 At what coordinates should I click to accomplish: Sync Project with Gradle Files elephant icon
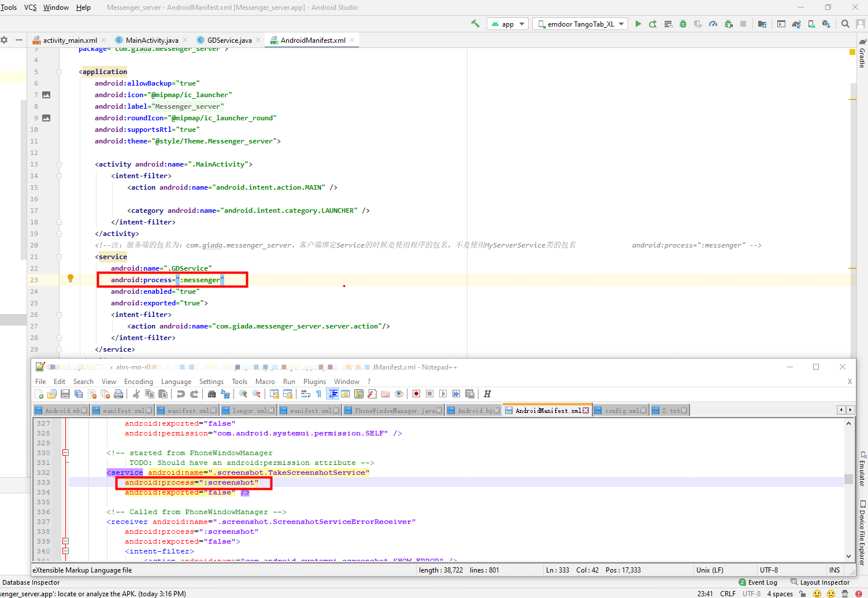796,24
